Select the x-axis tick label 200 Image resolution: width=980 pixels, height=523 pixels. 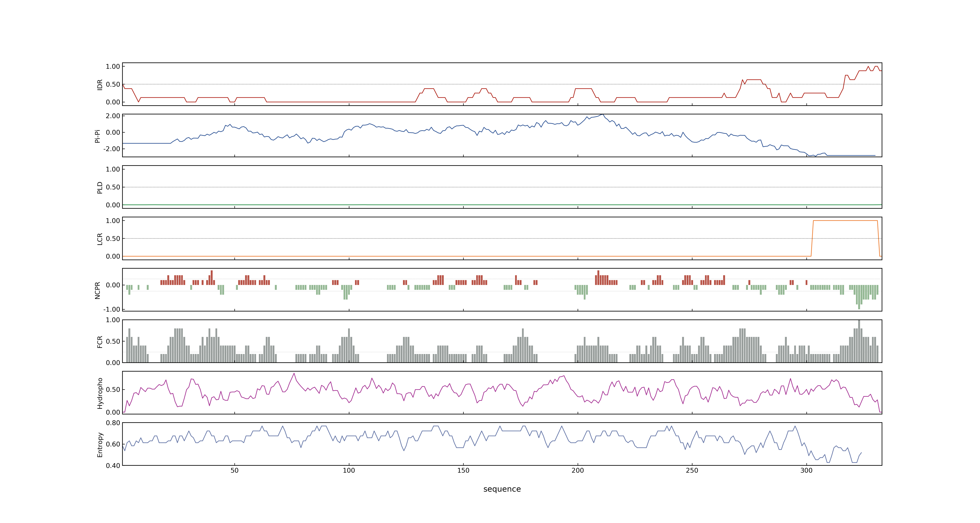(577, 470)
